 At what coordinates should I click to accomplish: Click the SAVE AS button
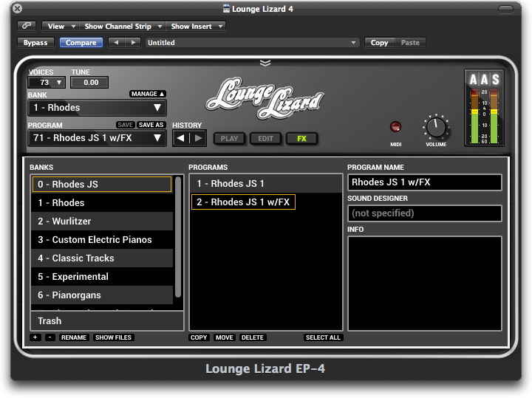point(151,125)
